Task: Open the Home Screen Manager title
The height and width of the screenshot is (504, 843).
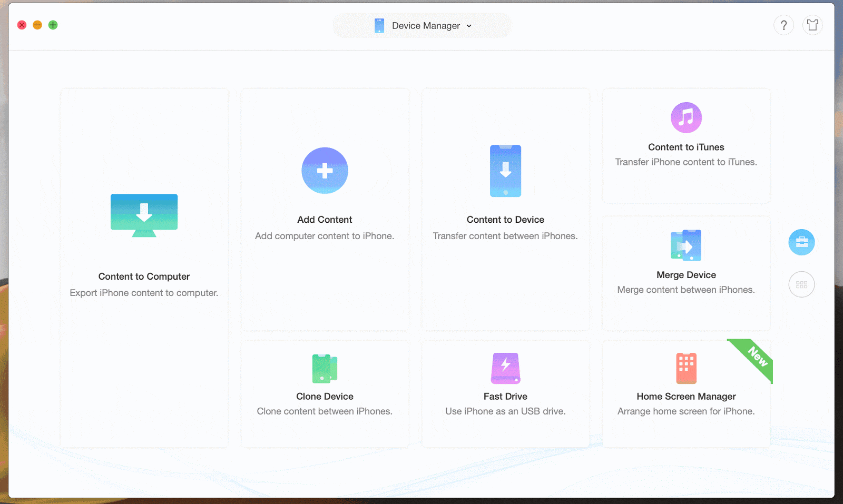Action: point(686,397)
